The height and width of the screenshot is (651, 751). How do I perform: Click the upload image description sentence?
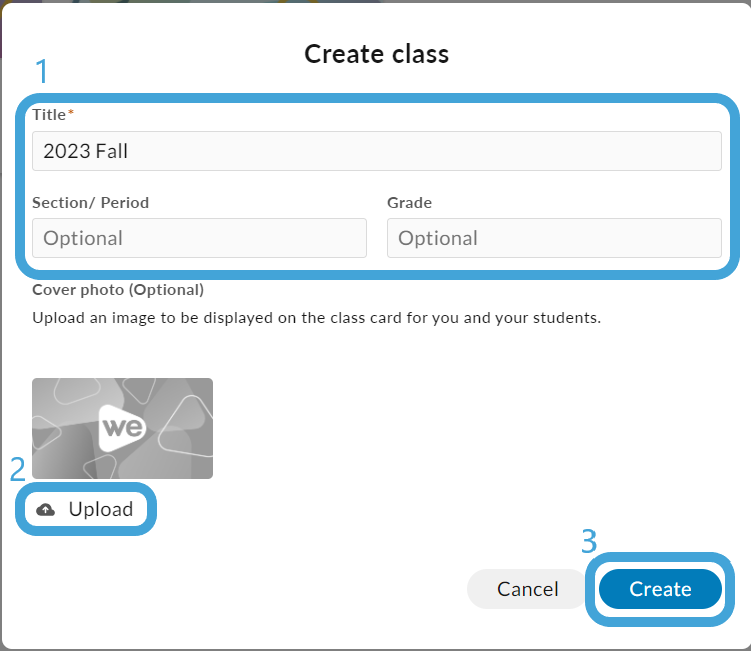click(x=317, y=318)
